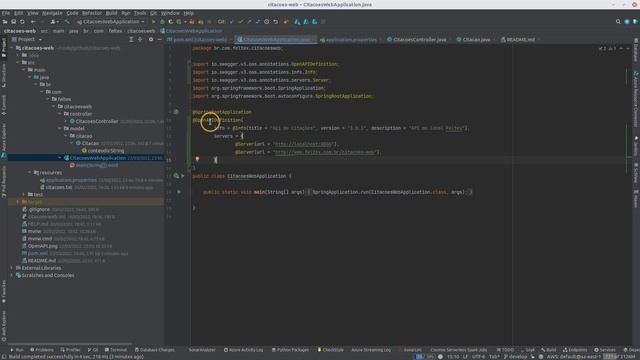Expand the target folder
Viewport: 640px width, 360px height.
tap(18, 202)
